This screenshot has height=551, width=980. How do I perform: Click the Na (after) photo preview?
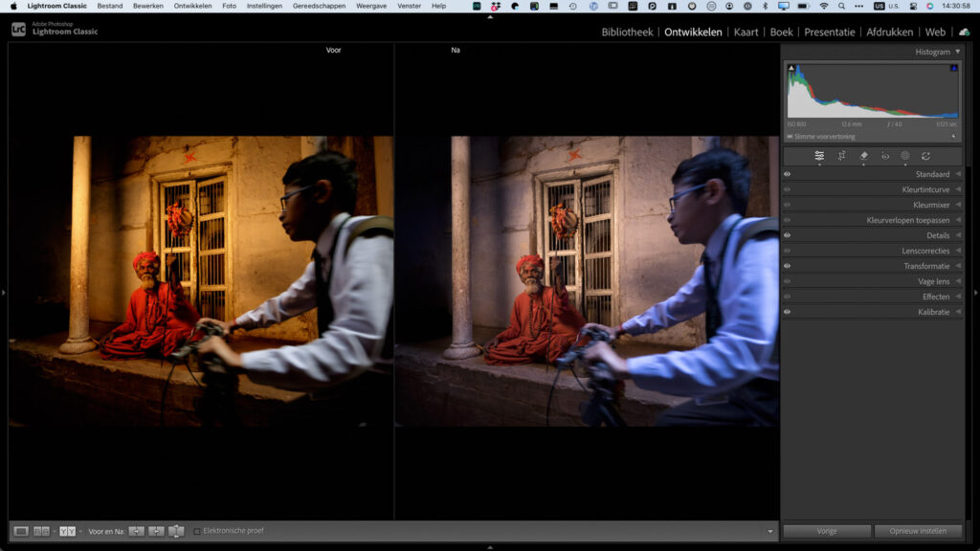click(587, 281)
